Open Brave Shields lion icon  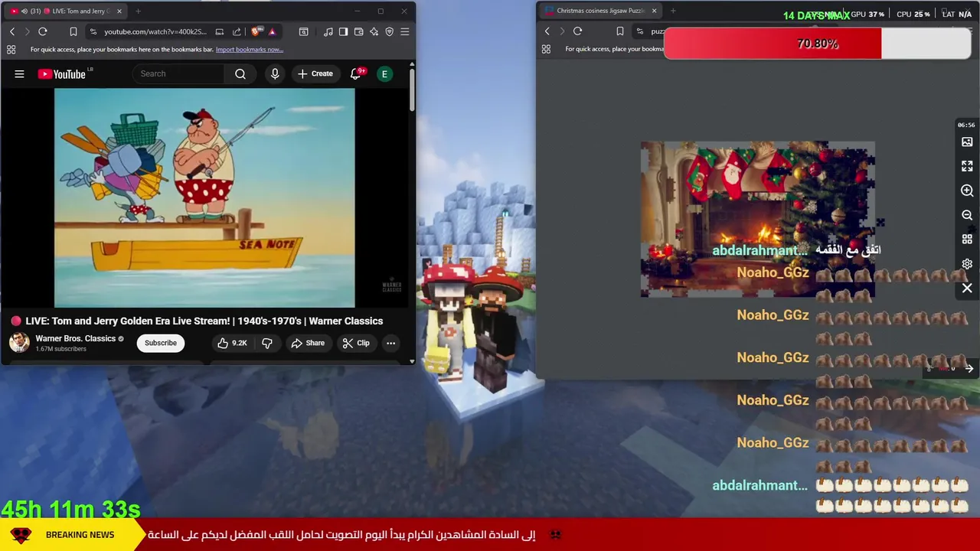coord(256,31)
